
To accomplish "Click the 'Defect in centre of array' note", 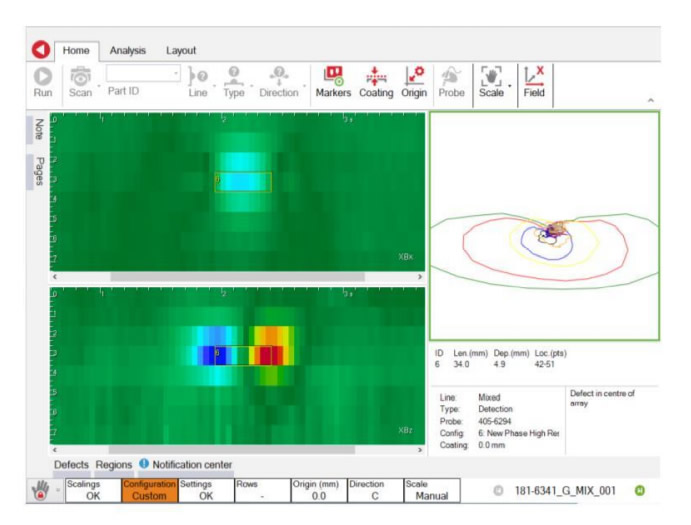I will tap(602, 398).
